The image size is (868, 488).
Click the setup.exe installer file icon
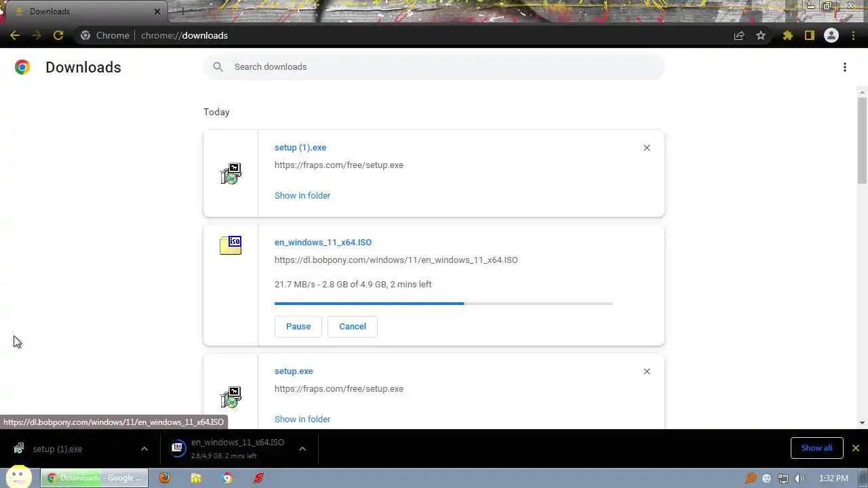click(x=231, y=397)
